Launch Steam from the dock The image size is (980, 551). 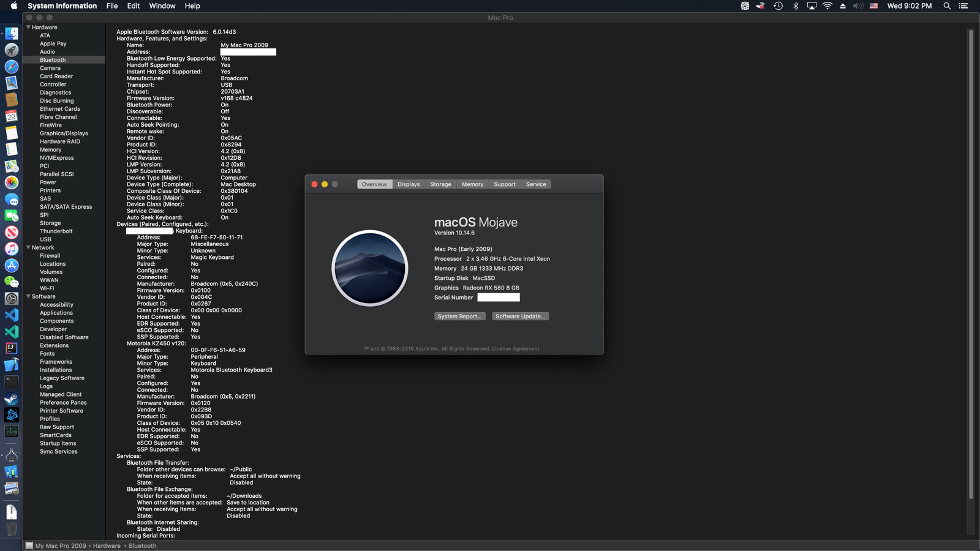click(12, 398)
